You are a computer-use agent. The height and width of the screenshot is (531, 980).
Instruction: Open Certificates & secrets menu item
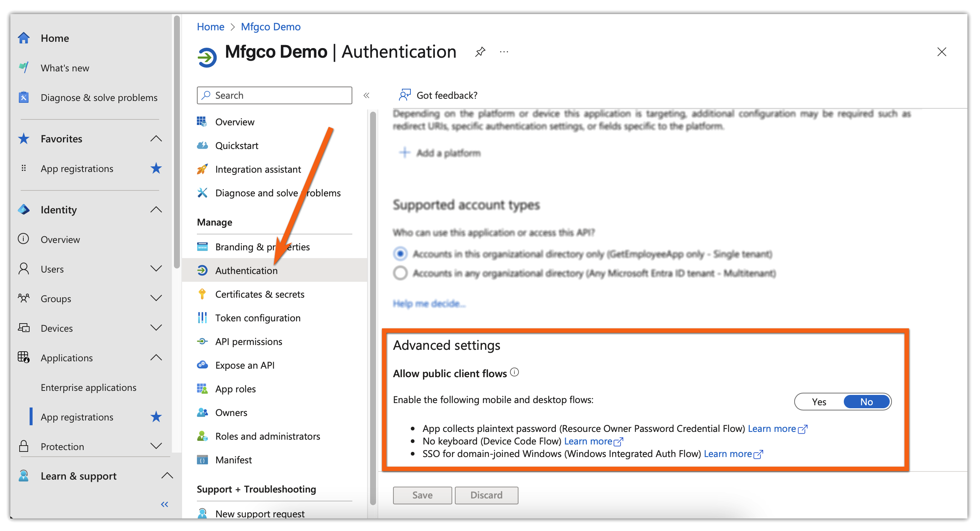[x=259, y=294]
